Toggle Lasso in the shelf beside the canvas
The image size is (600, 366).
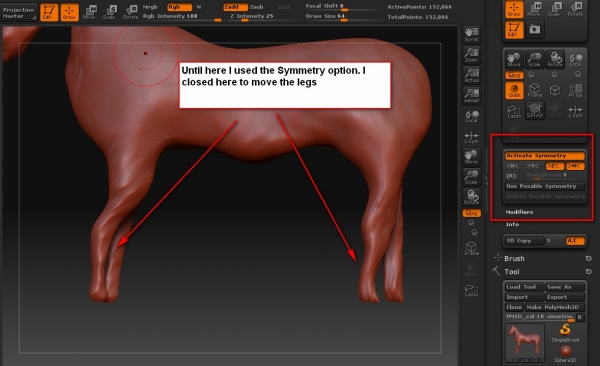[x=471, y=291]
